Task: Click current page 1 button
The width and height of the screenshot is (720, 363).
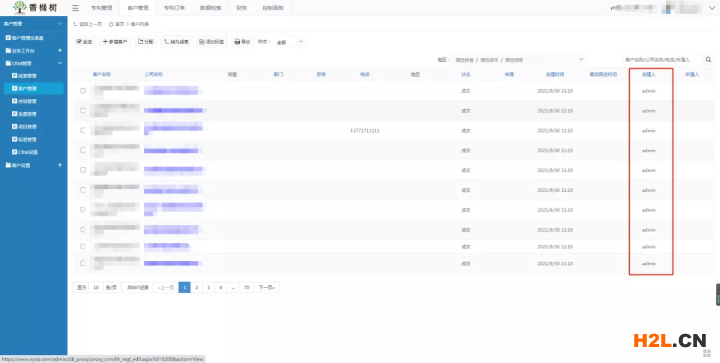Action: 185,287
